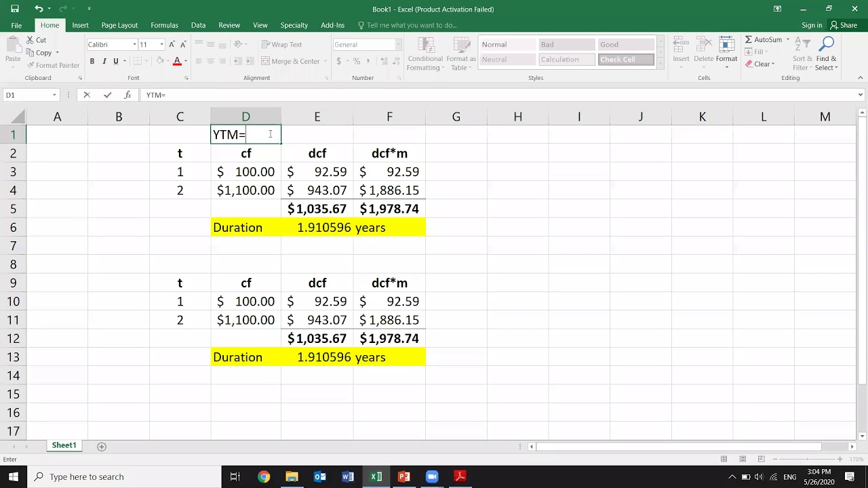Click the AutoSum sigma icon
Screen dimensions: 868x488
pos(748,40)
